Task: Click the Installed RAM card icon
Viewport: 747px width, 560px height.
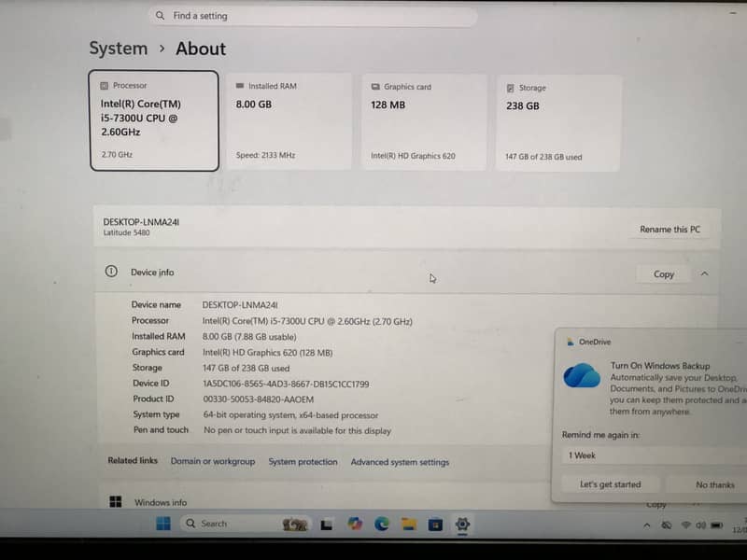Action: click(x=240, y=86)
